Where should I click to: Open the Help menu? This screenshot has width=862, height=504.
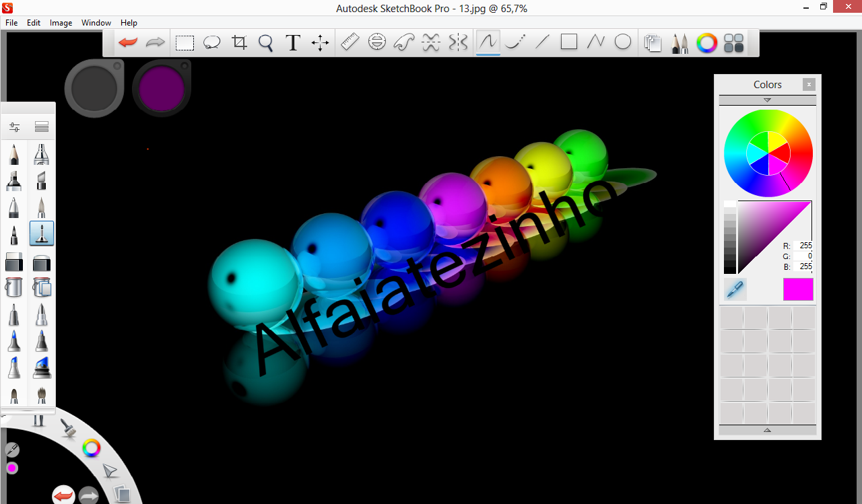(129, 22)
